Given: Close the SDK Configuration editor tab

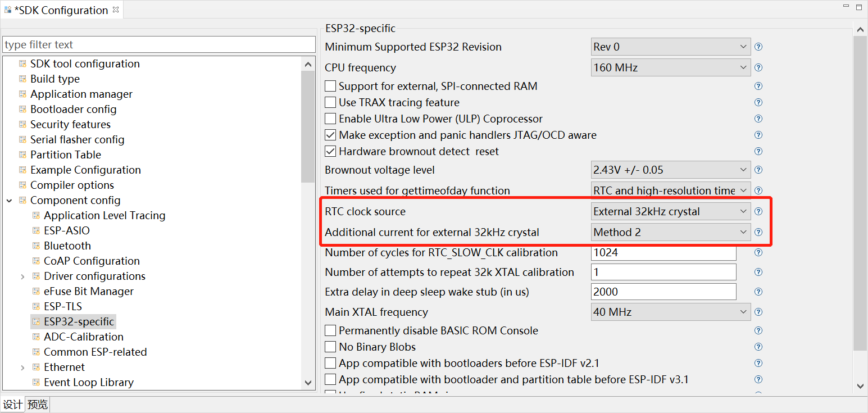Looking at the screenshot, I should pyautogui.click(x=116, y=10).
